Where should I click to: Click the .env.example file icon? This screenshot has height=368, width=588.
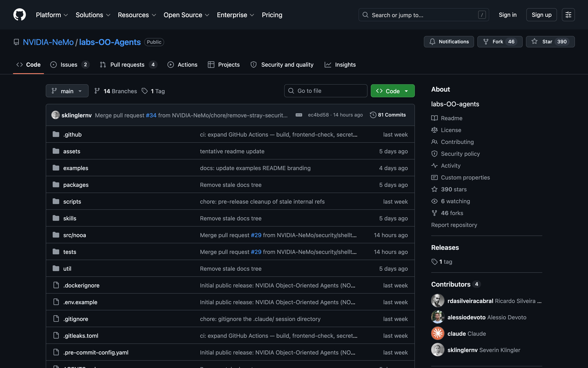click(56, 302)
